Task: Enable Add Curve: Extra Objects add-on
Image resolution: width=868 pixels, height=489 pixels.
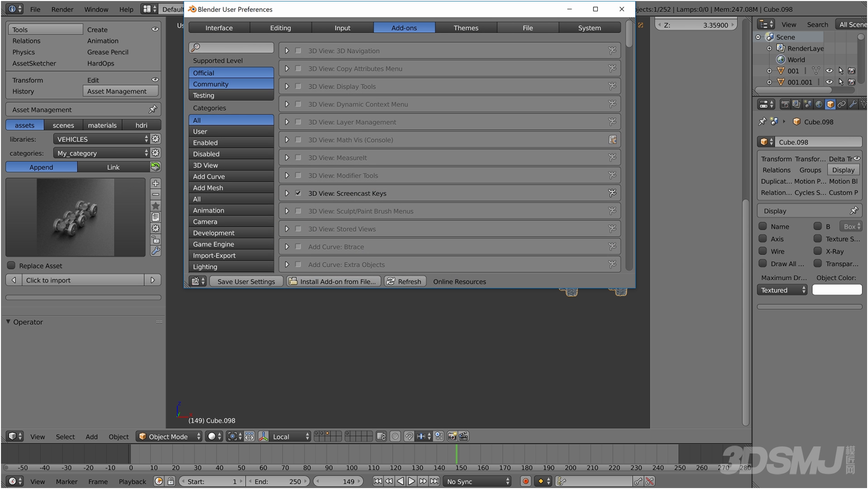Action: pyautogui.click(x=298, y=265)
